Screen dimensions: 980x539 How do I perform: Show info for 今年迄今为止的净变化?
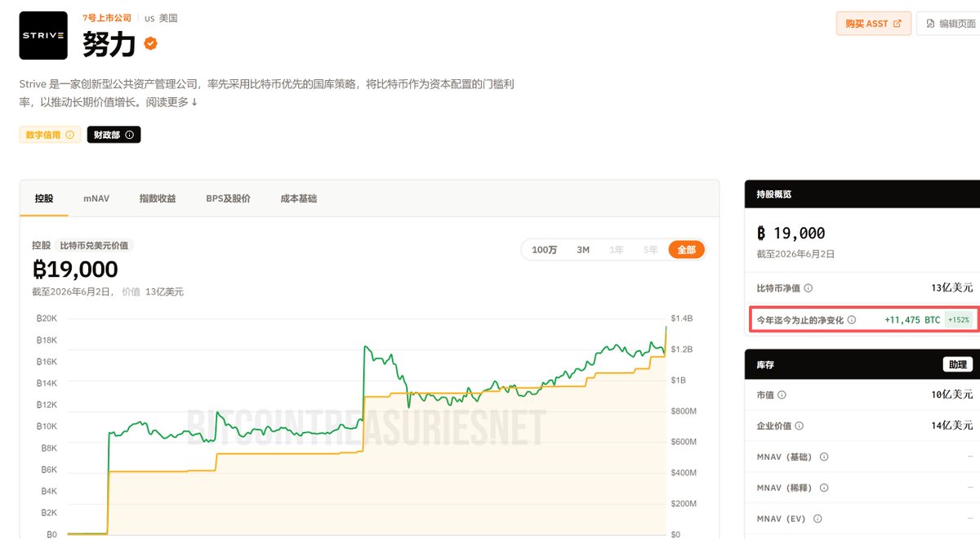[x=851, y=320]
